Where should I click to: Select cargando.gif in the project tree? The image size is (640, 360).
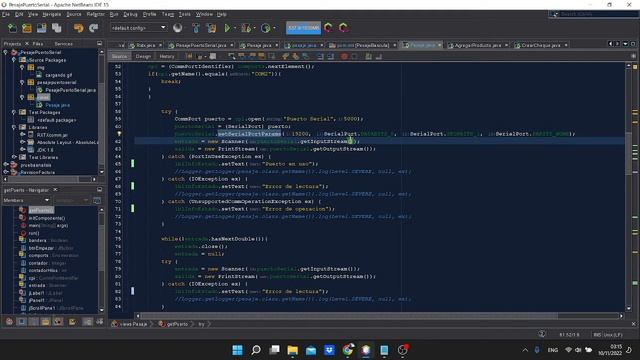pos(58,75)
